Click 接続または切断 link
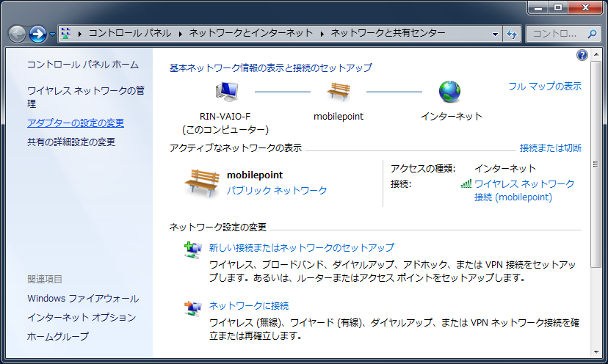 (x=551, y=148)
